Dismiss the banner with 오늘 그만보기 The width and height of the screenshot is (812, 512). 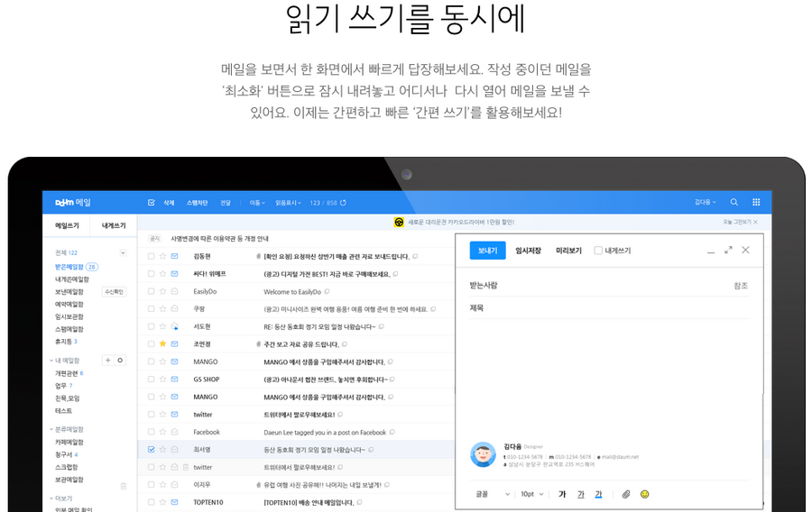740,222
